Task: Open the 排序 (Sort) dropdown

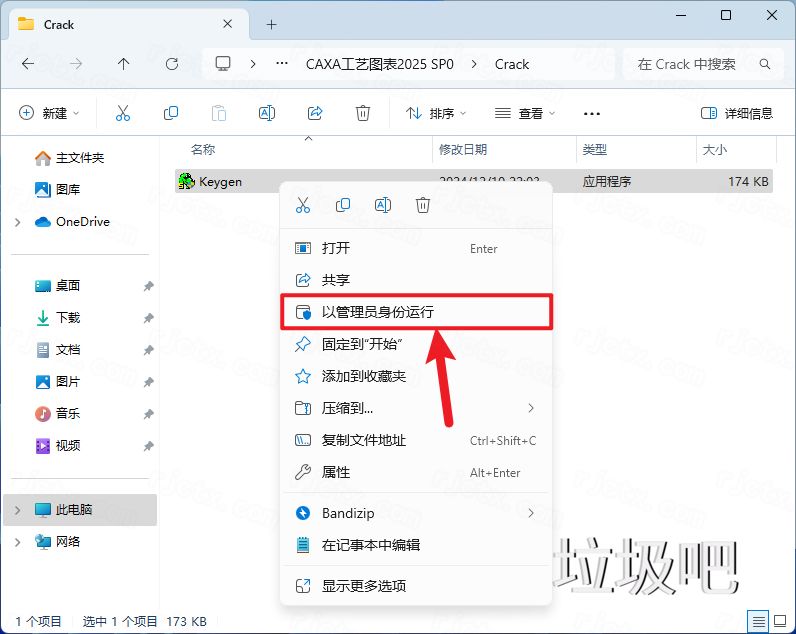Action: click(436, 113)
